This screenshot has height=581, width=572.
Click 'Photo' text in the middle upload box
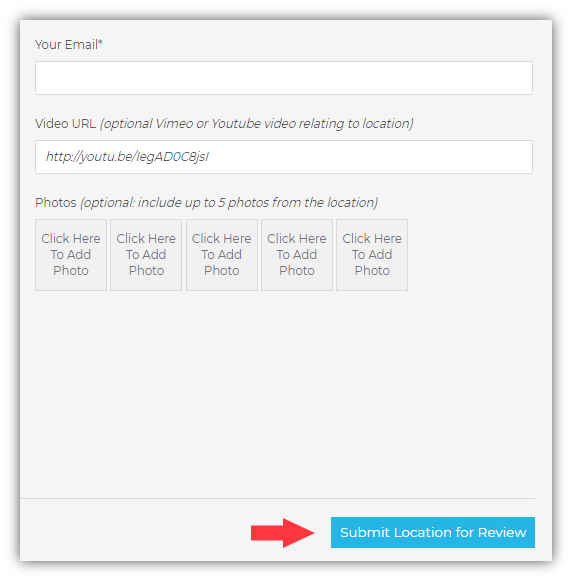tap(222, 270)
